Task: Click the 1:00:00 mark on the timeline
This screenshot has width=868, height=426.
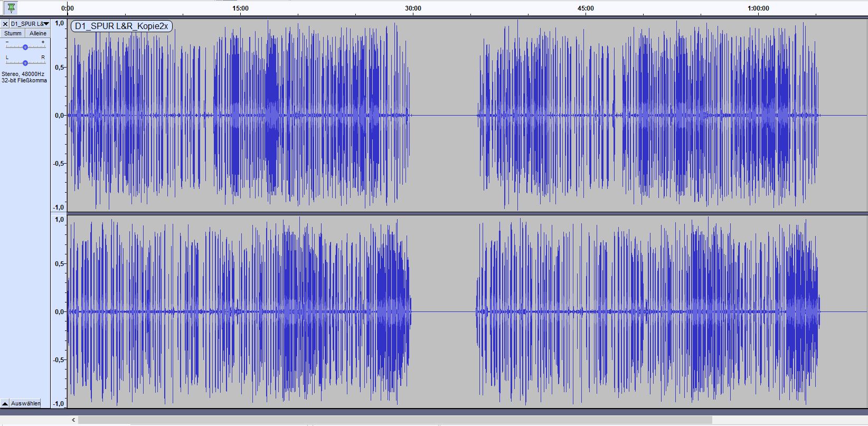Action: click(758, 8)
